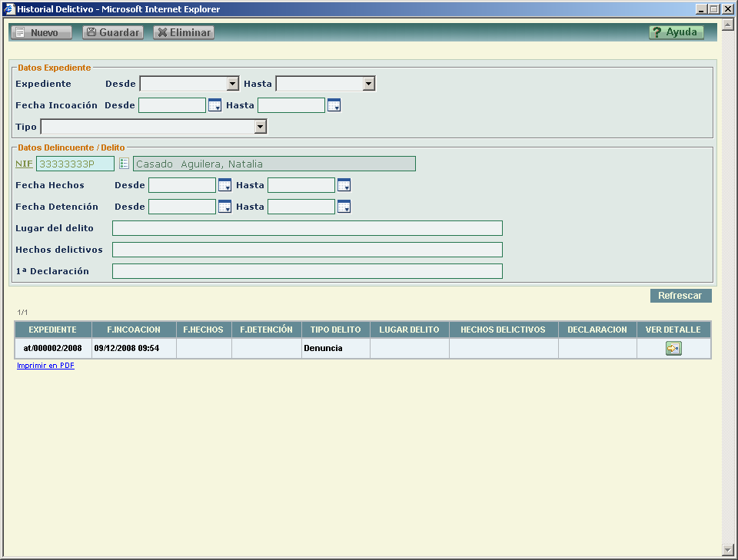Viewport: 738px width, 560px height.
Task: Open calendar for Fecha Detención Desde
Action: click(224, 207)
